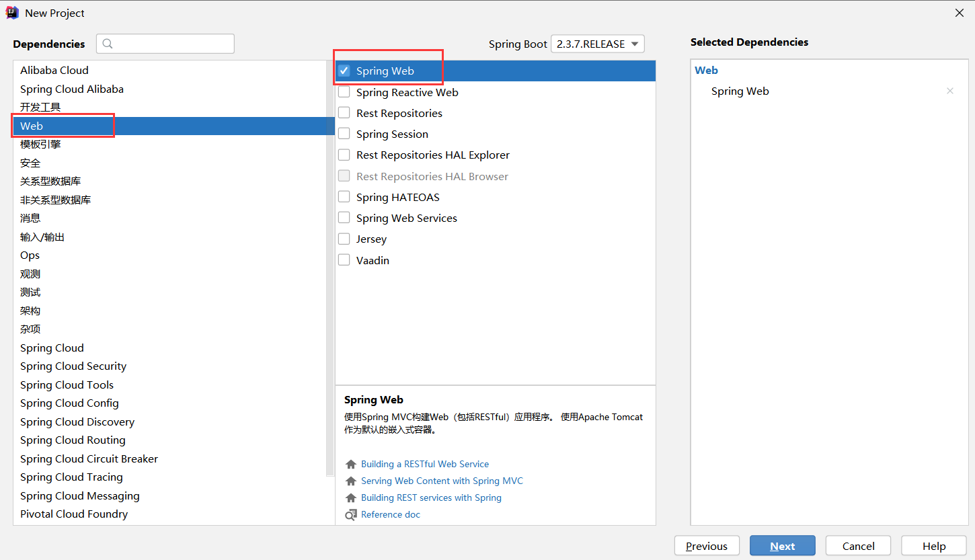Check the Spring Web Services box
This screenshot has width=975, height=560.
click(x=344, y=218)
